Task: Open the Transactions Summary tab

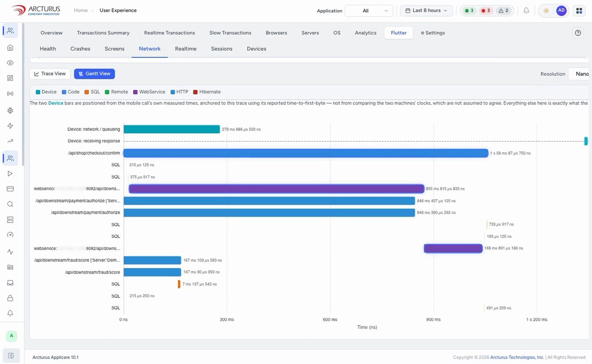Action: pos(103,33)
